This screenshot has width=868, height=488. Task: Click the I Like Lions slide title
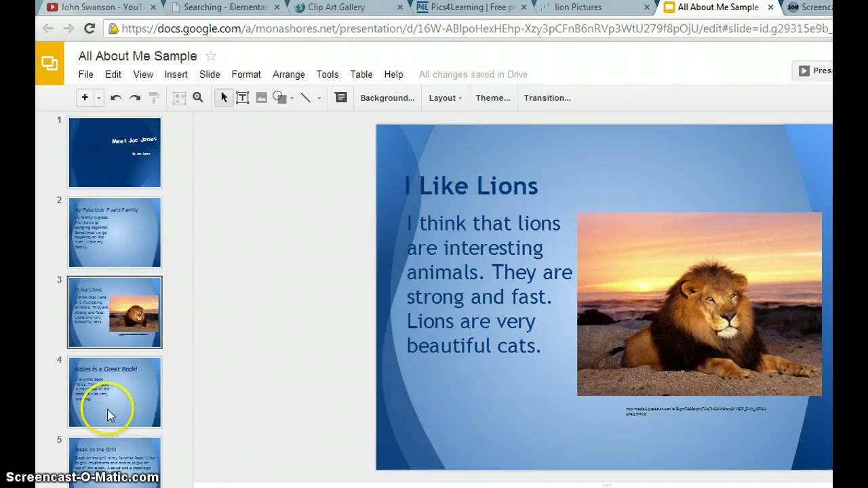coord(471,186)
